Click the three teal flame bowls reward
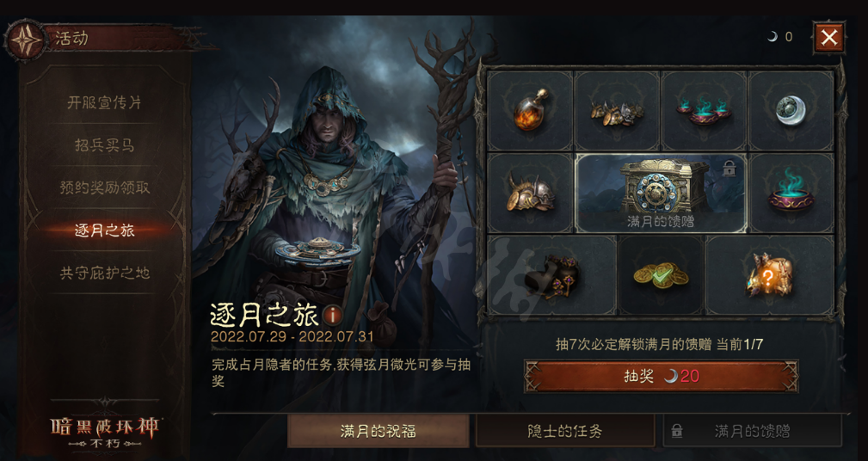This screenshot has height=461, width=868. click(704, 110)
